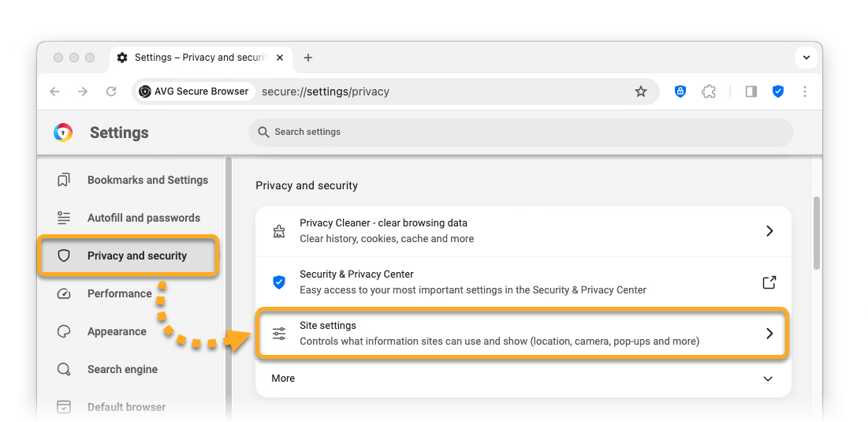Open a new tab with plus button
Viewport: 868px width, 422px height.
point(308,58)
